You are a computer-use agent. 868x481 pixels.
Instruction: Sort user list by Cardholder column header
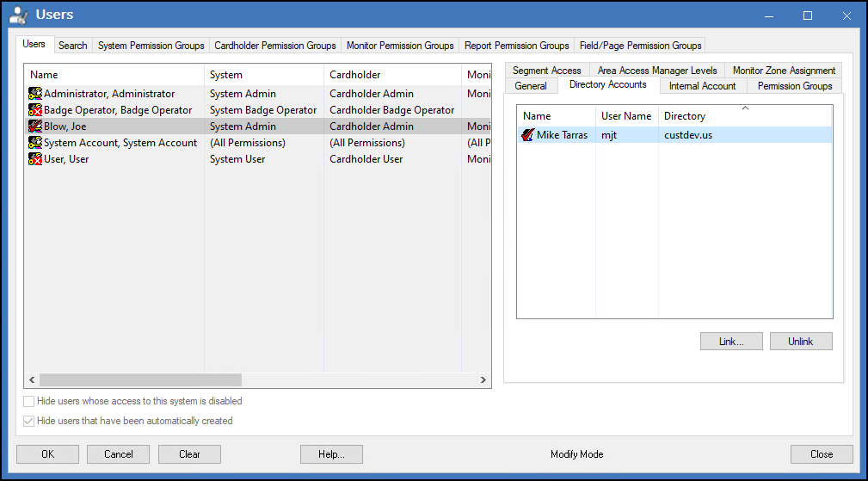pyautogui.click(x=392, y=75)
